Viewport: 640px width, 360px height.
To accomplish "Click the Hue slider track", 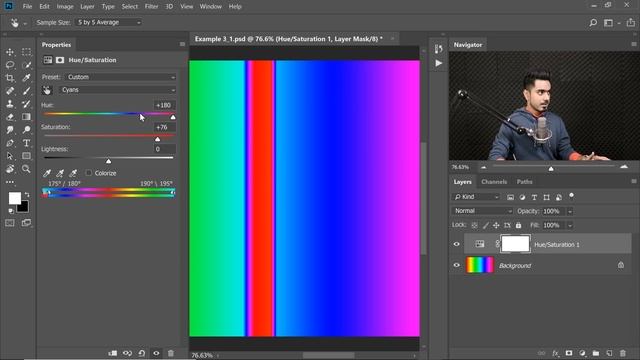I will tap(108, 114).
